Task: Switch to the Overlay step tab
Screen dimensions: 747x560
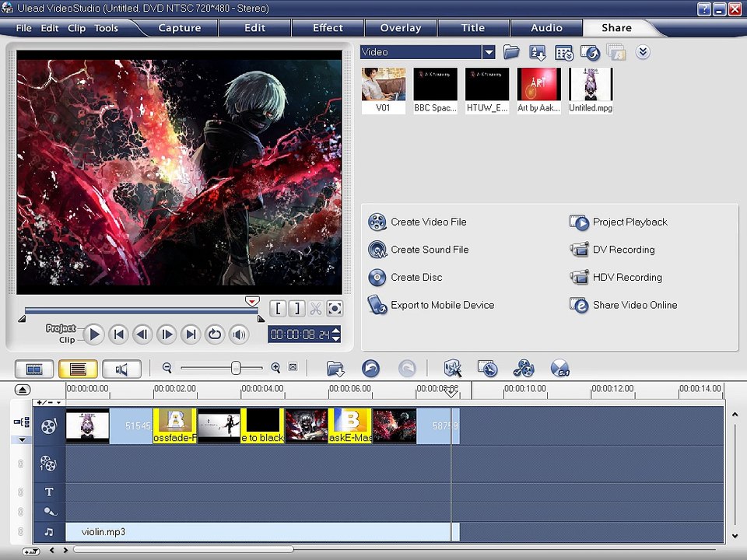Action: point(401,28)
